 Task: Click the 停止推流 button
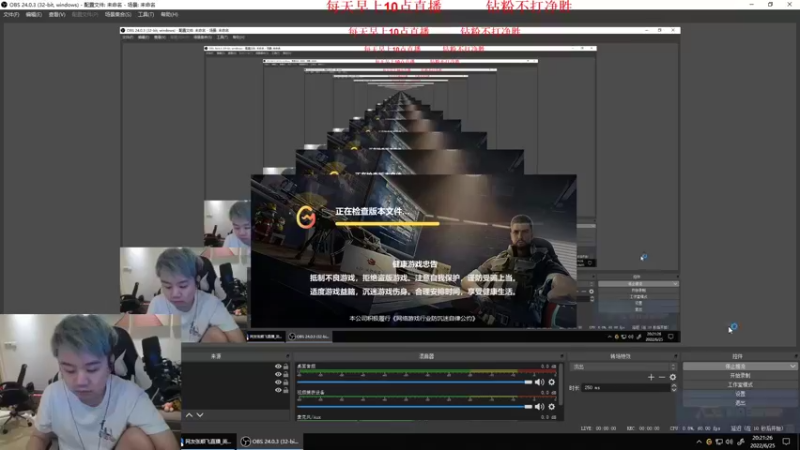tap(735, 366)
